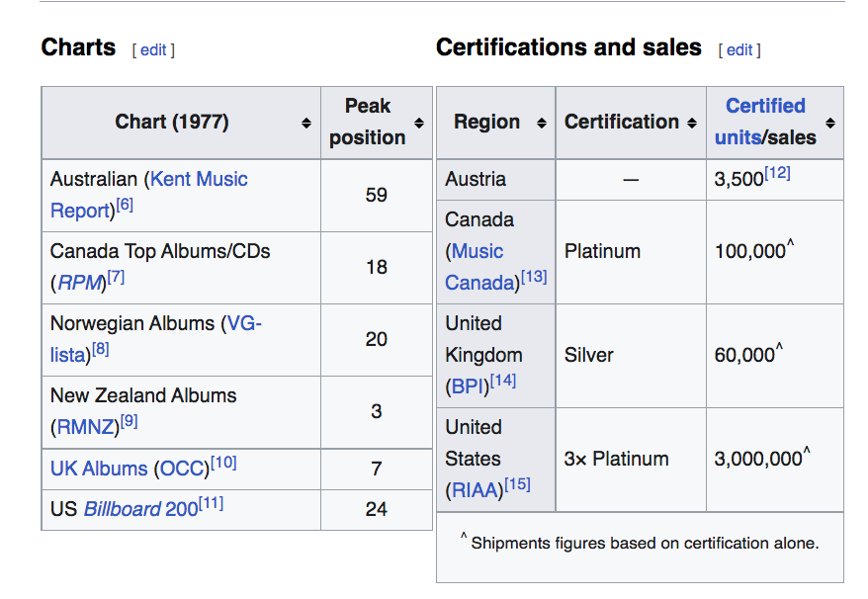Sort by Certification column arrows

(x=691, y=123)
